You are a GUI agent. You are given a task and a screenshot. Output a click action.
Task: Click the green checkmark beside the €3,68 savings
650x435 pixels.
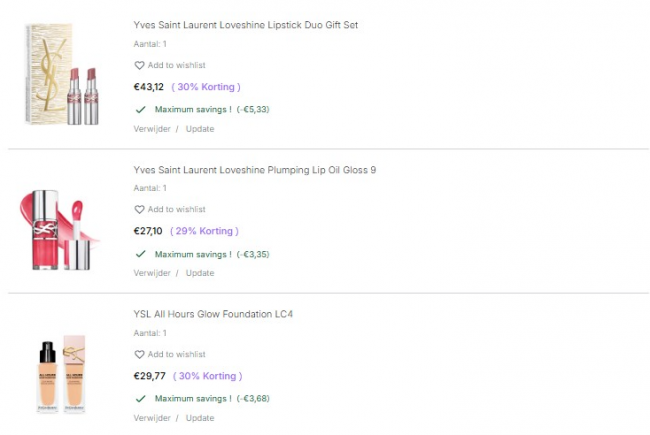click(141, 398)
